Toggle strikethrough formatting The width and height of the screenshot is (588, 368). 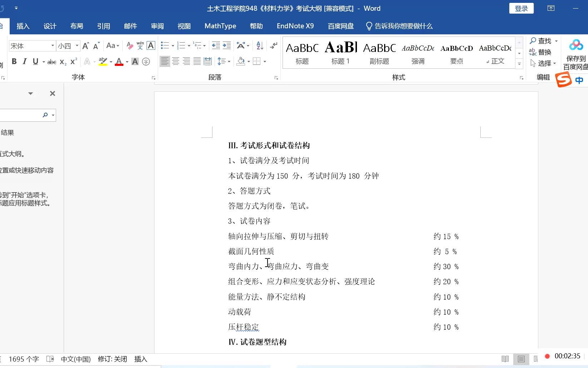coord(52,62)
